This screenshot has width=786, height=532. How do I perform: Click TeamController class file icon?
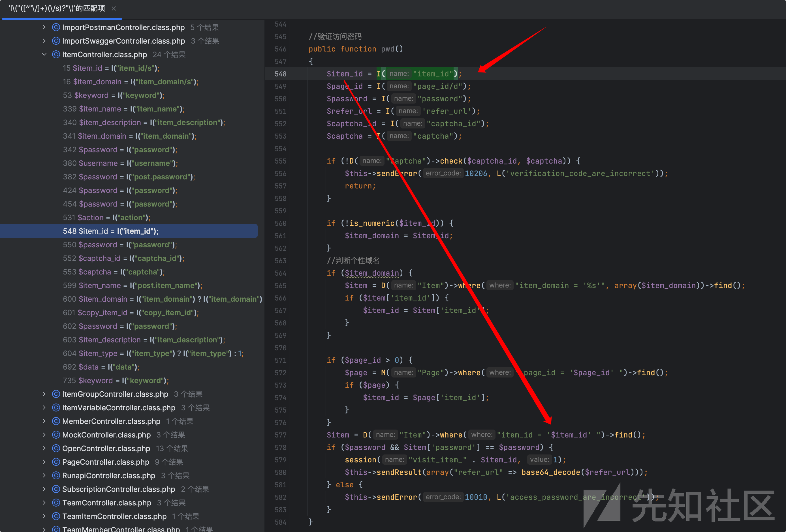coord(56,503)
